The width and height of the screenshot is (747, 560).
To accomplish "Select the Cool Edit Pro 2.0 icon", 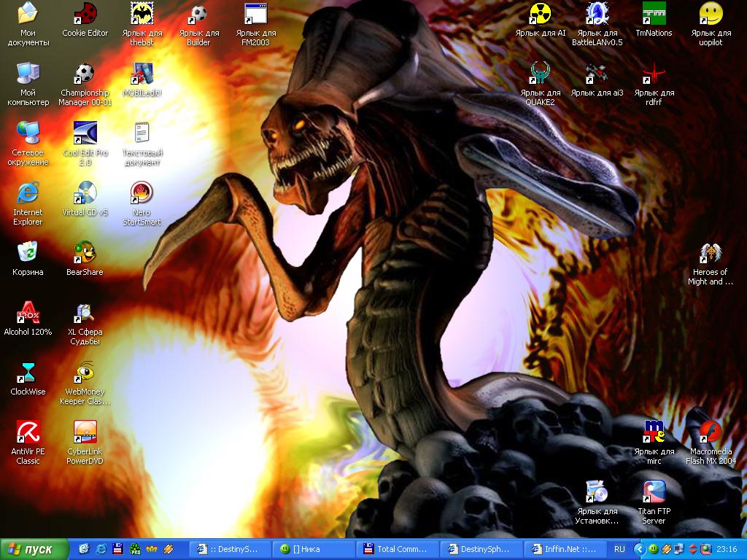I will tap(85, 144).
